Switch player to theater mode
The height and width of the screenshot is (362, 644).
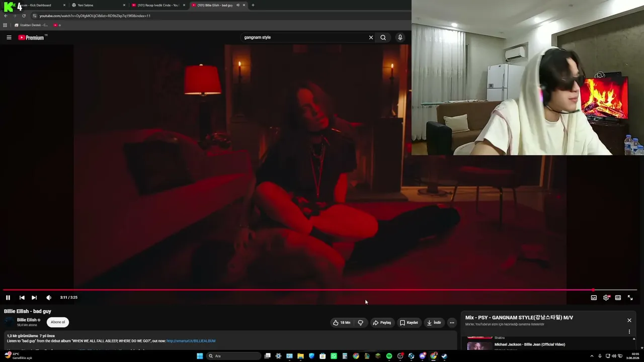618,298
